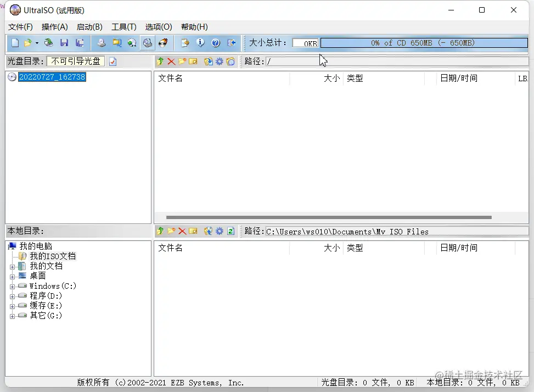The width and height of the screenshot is (534, 392).
Task: Click the image properties checkmark document icon
Action: click(113, 61)
